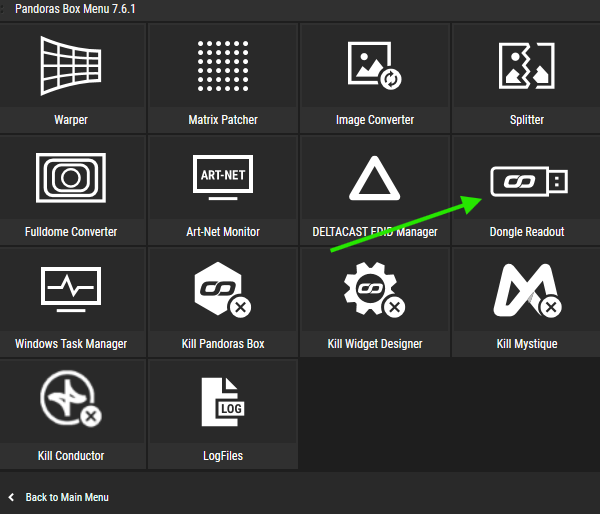Screen dimensions: 600x514
Task: Go Back to Main Menu
Action: 67,497
